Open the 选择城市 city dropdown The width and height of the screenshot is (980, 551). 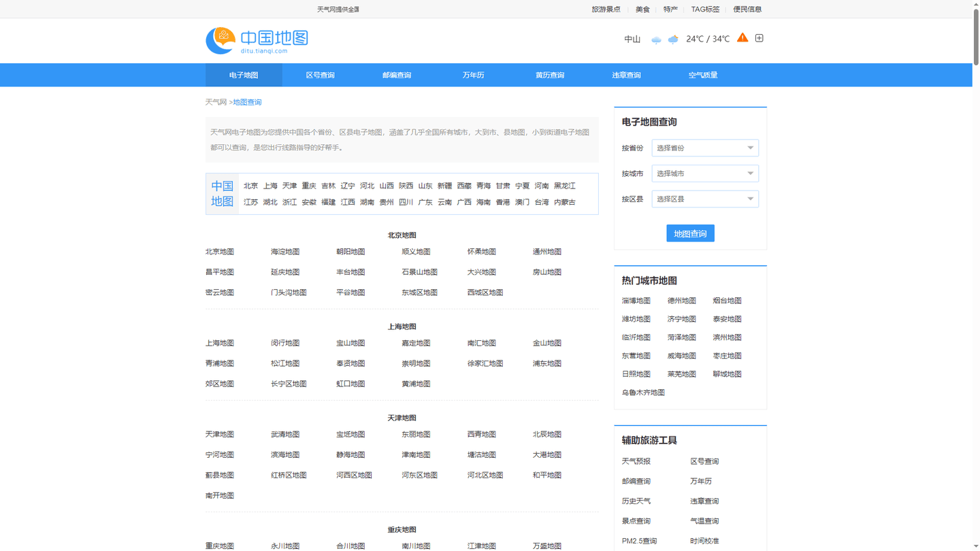click(x=705, y=173)
